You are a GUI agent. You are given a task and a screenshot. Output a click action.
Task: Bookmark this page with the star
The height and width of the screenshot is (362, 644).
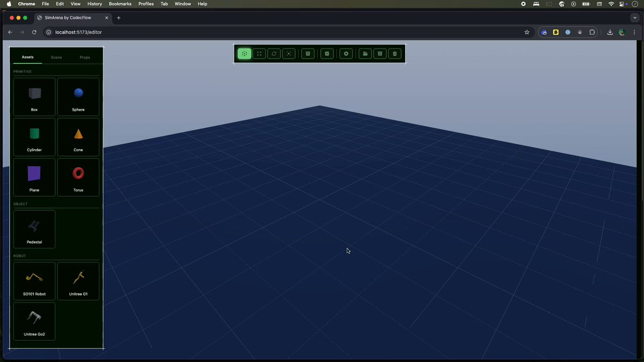(x=527, y=32)
